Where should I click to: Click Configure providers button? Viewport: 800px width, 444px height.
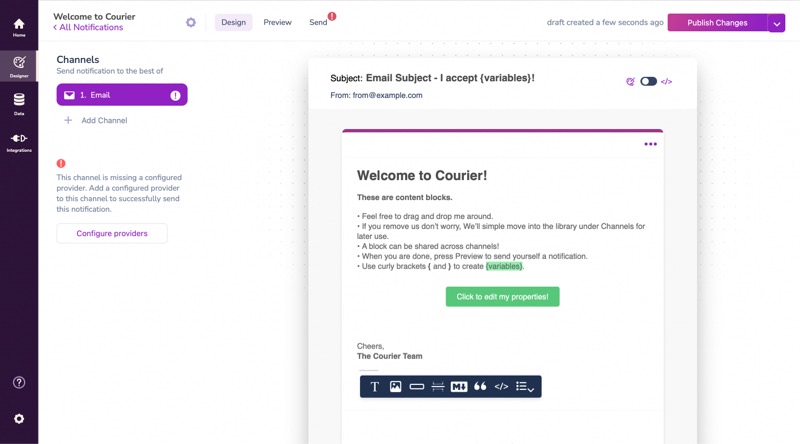112,233
